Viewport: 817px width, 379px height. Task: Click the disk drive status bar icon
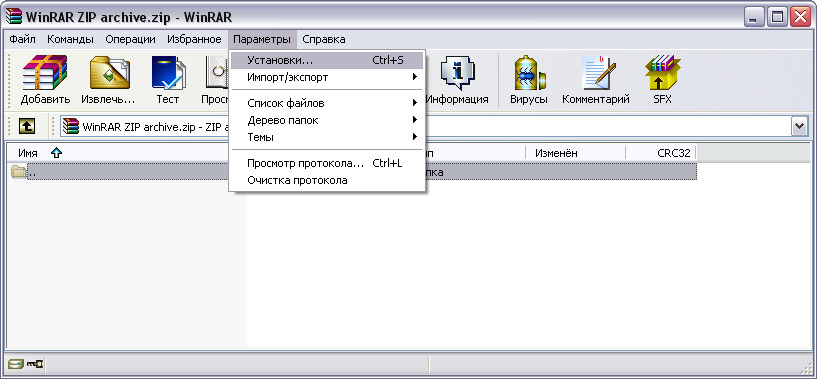click(x=16, y=363)
